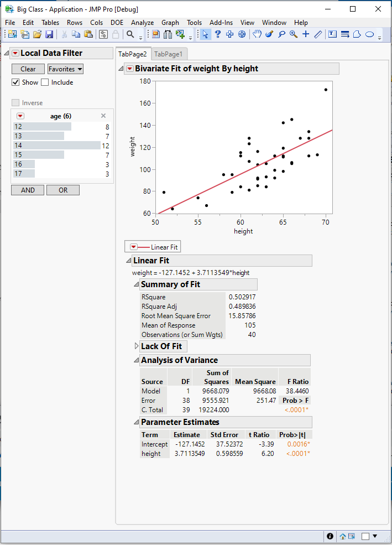
Task: Switch to TabPage1 tab
Action: tap(168, 54)
